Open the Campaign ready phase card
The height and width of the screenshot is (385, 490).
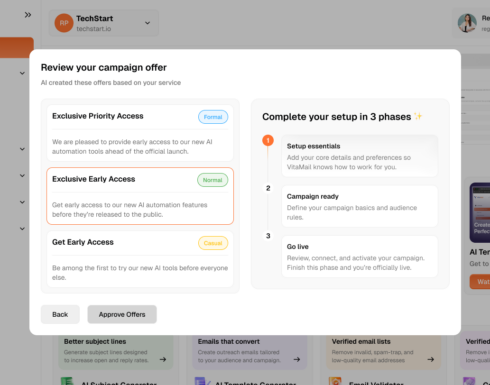pos(360,206)
